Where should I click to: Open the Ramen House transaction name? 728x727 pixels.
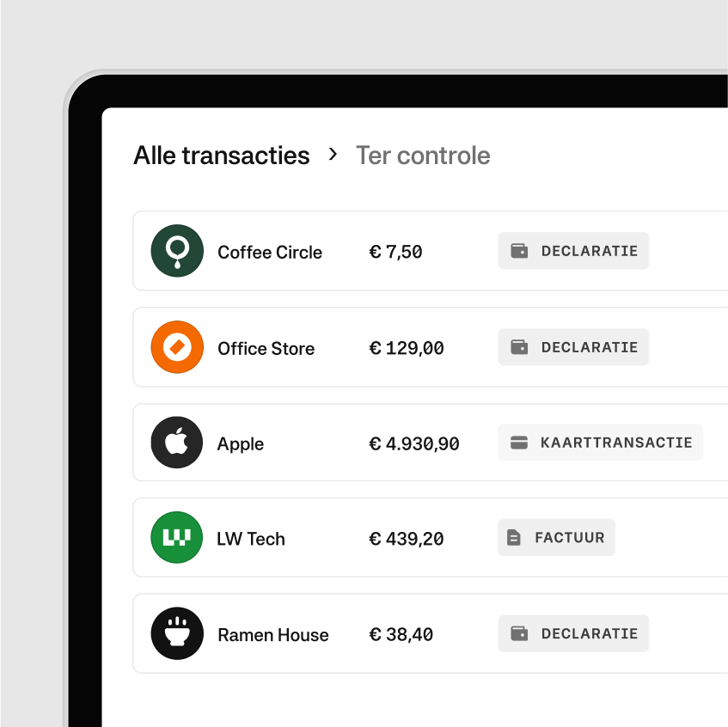tap(273, 634)
